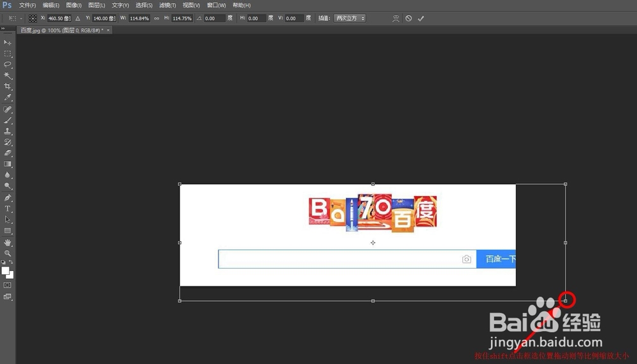Viewport: 637px width, 364px height.
Task: Reset default foreground and background colors
Action: [x=3, y=262]
